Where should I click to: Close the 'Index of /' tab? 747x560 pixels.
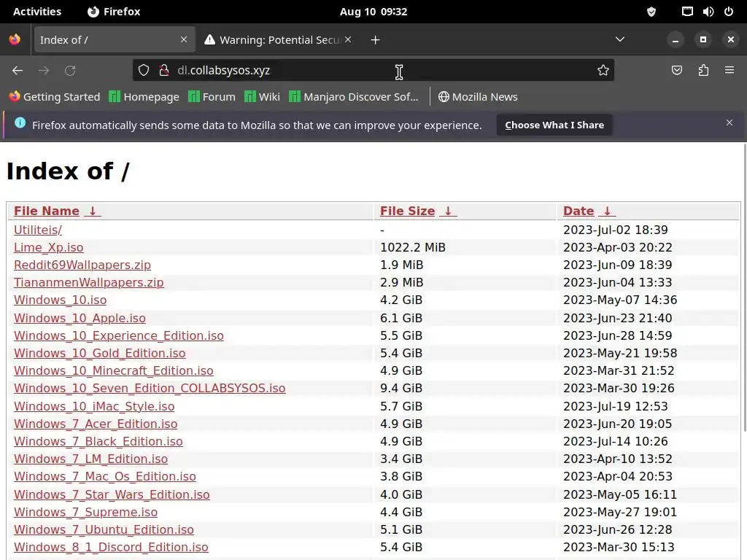pos(184,39)
